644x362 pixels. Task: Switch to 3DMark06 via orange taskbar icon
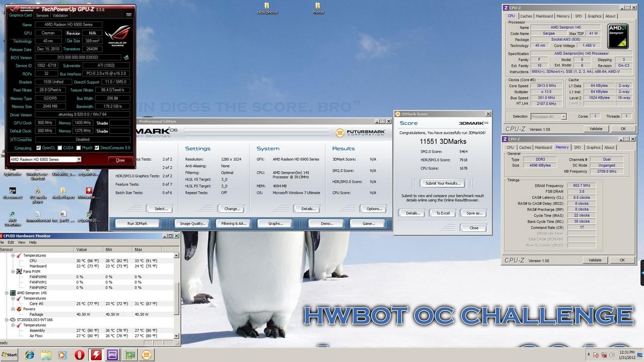click(x=146, y=355)
